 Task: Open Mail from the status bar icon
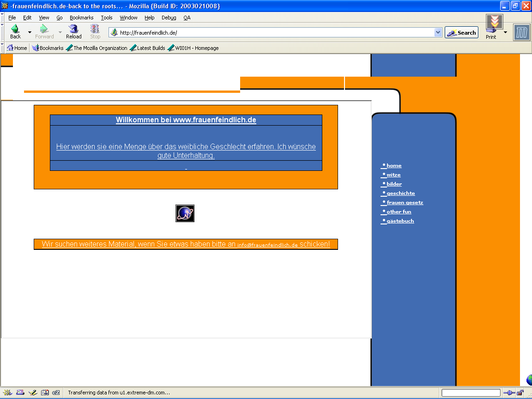click(x=20, y=393)
